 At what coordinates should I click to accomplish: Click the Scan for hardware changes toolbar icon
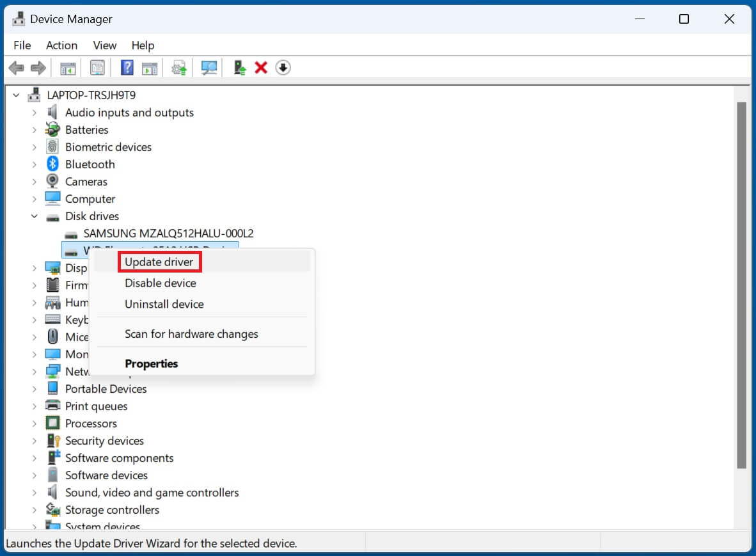tap(209, 67)
